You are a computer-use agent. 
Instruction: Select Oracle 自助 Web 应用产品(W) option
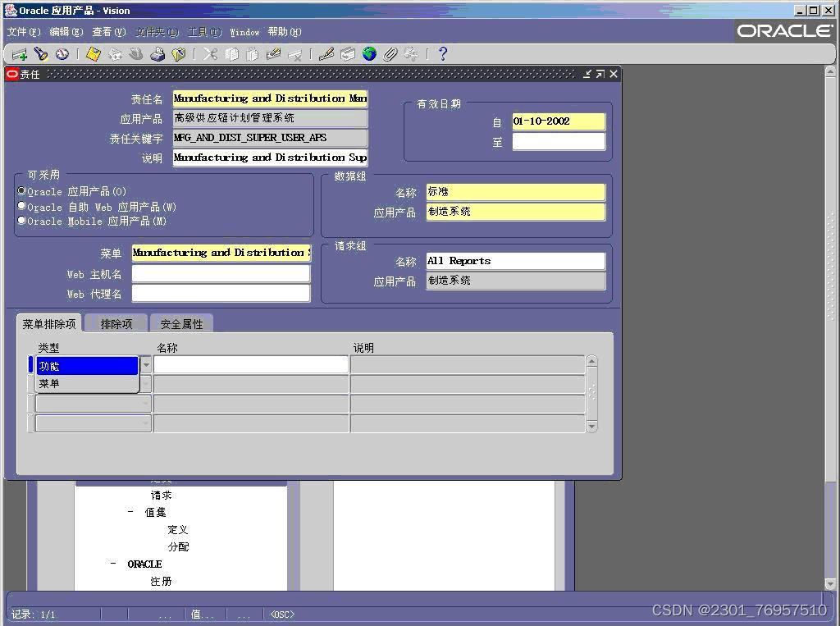22,207
